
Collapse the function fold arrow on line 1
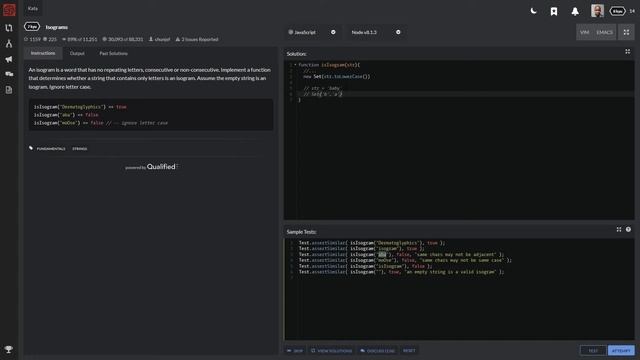pos(295,64)
